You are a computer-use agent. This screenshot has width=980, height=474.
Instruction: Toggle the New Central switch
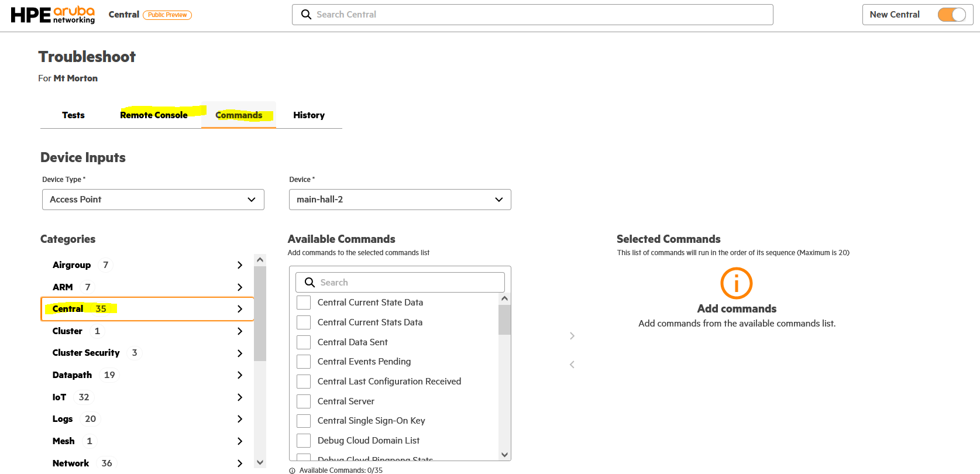click(952, 15)
